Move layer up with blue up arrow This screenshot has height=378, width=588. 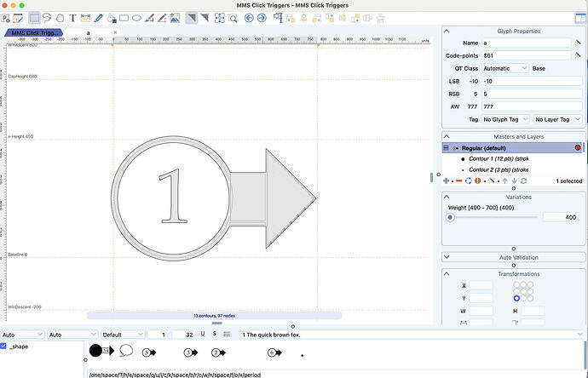504,181
